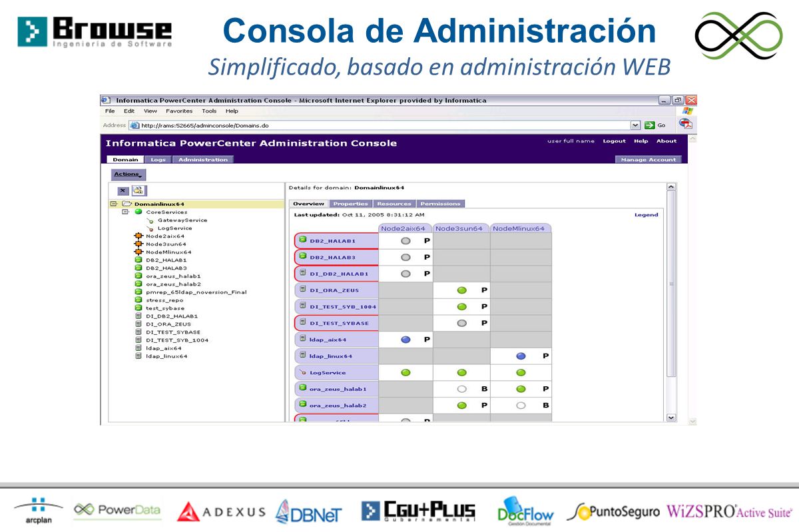This screenshot has width=799, height=532.
Task: Click DB2_HALAB1 status circle under Node2aix64
Action: click(405, 240)
